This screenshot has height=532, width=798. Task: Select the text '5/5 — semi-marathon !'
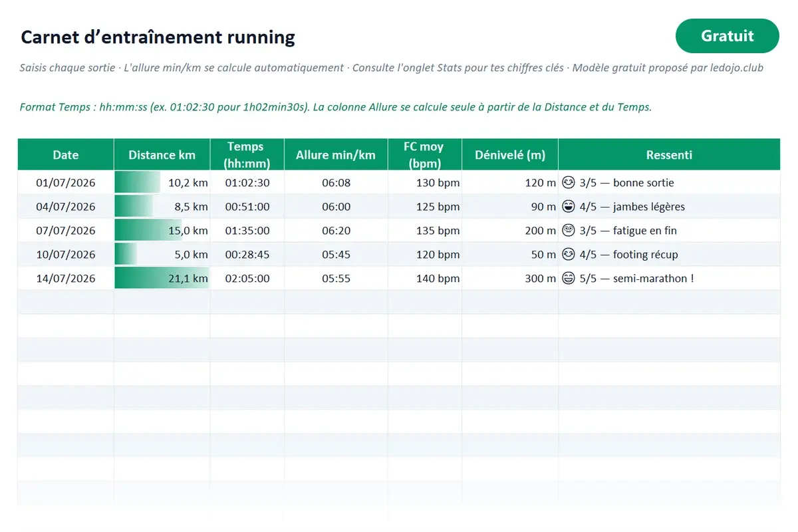coord(636,279)
